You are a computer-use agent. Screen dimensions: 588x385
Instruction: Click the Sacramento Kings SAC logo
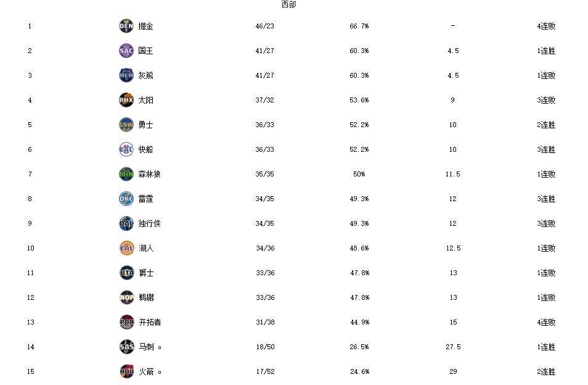coord(126,51)
